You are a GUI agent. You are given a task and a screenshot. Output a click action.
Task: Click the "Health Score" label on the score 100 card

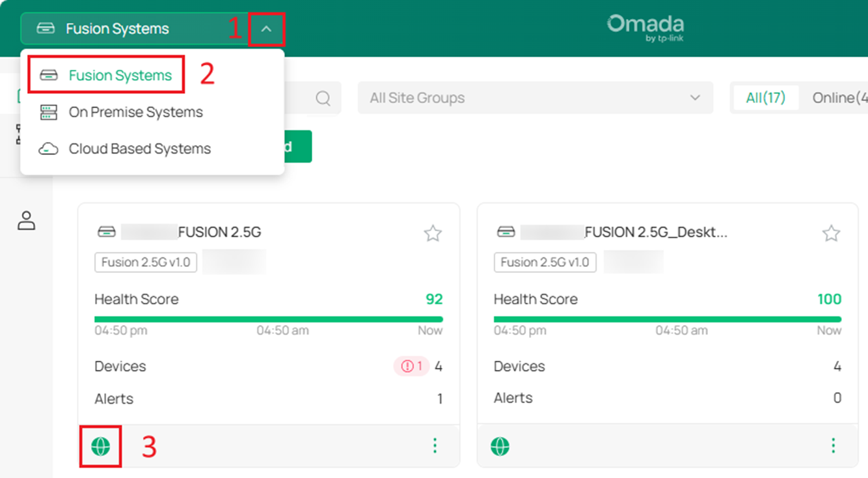(536, 299)
